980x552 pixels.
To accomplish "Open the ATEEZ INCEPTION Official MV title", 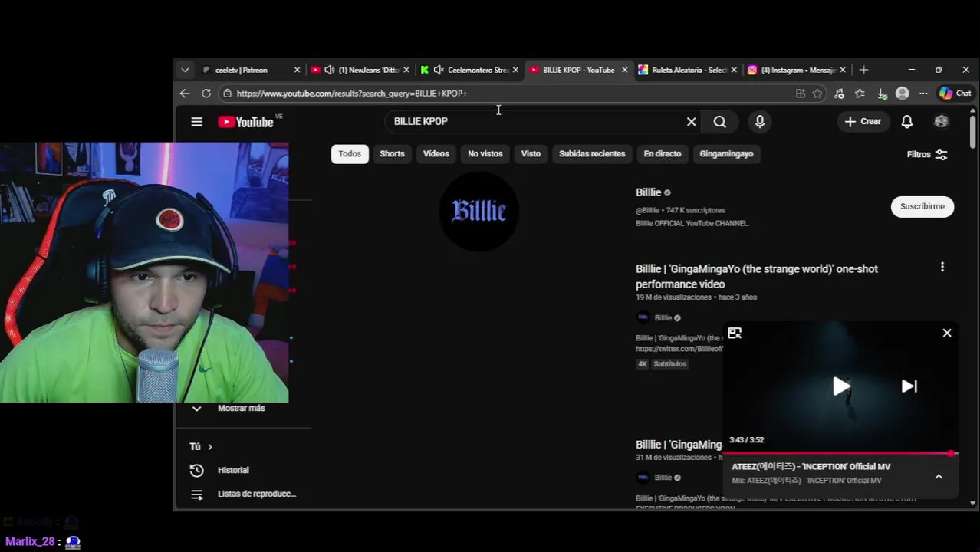I will click(811, 466).
